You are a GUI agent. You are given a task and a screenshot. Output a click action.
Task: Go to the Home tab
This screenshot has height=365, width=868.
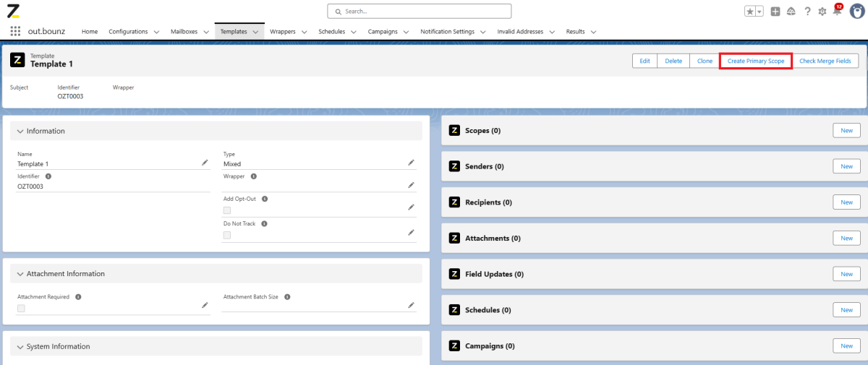[x=90, y=32]
